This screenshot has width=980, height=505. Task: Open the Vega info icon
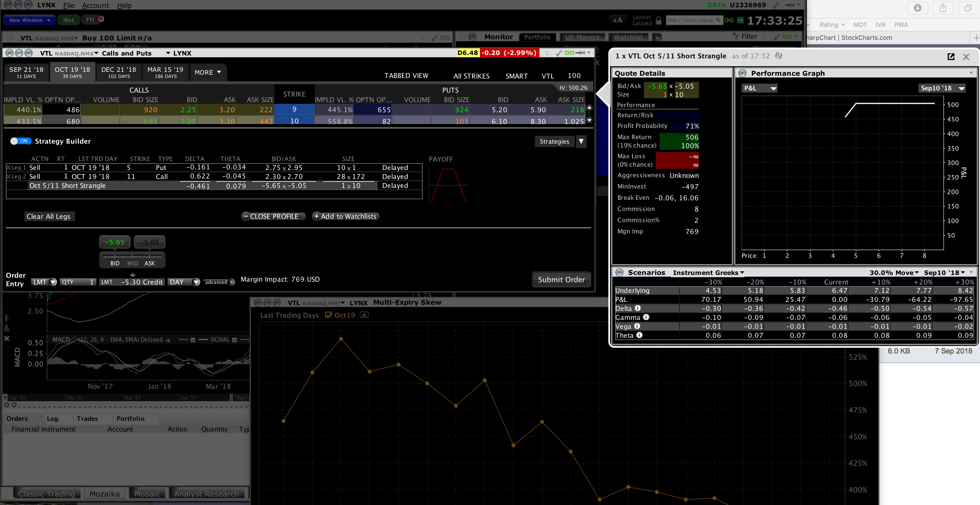[x=637, y=326]
